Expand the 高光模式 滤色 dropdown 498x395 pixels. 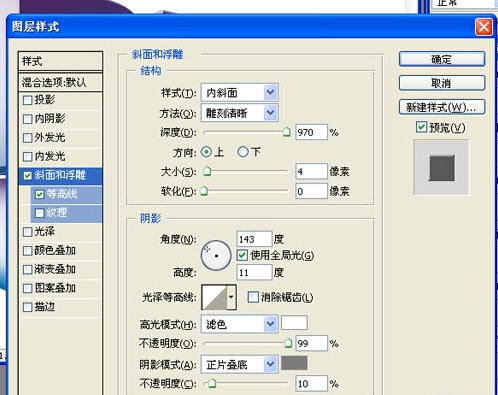tap(240, 324)
